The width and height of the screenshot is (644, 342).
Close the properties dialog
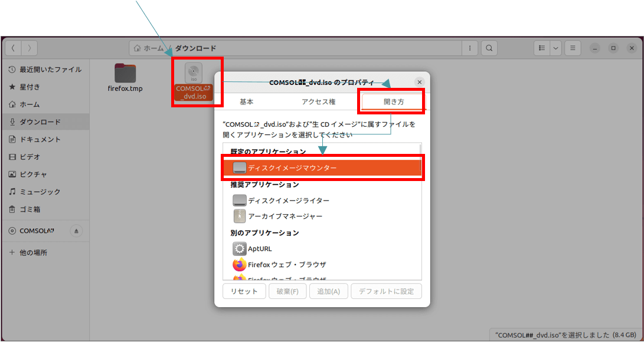click(419, 82)
